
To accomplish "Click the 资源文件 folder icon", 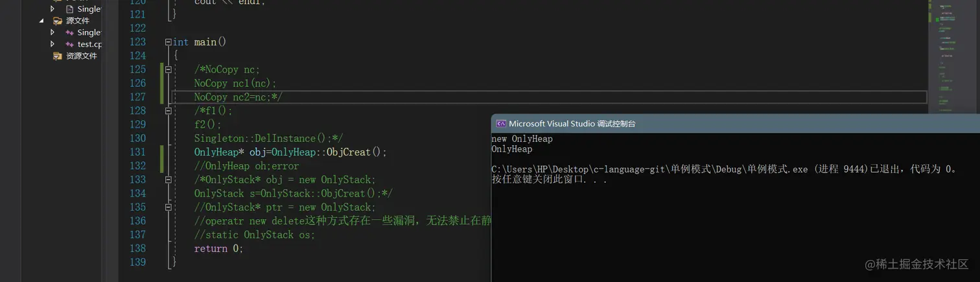I will (x=58, y=56).
